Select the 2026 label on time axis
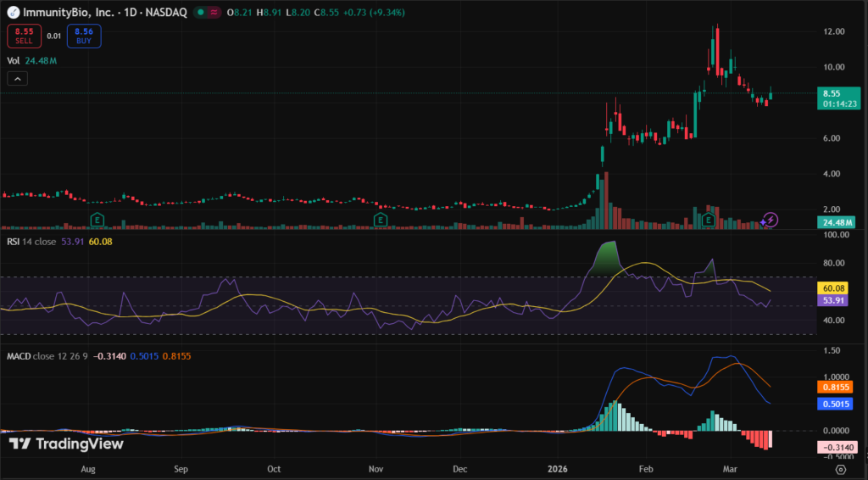 pyautogui.click(x=558, y=468)
